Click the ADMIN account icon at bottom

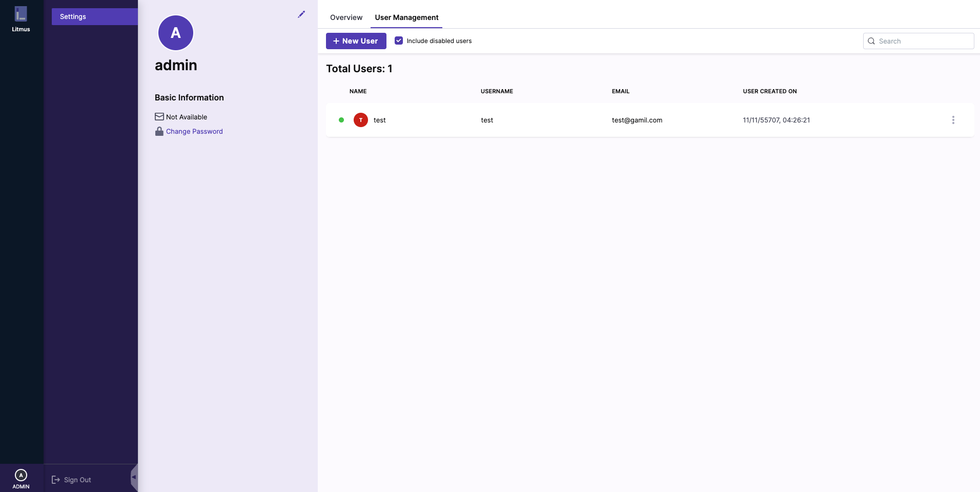click(21, 476)
